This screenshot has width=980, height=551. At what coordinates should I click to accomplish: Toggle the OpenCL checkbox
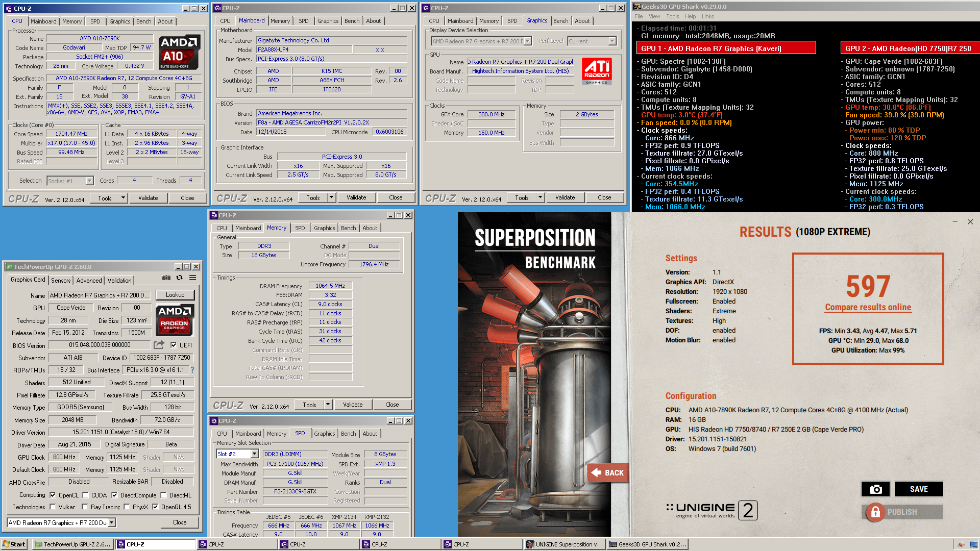point(53,495)
